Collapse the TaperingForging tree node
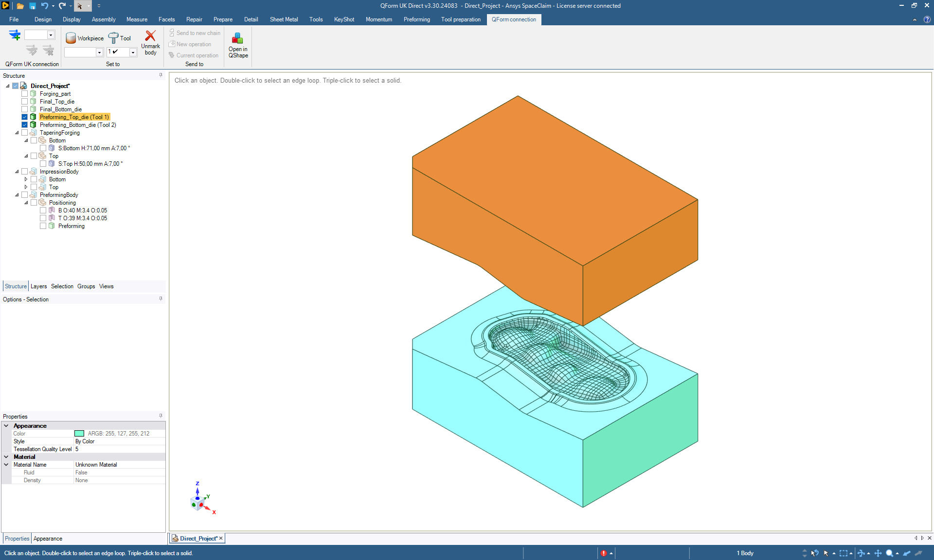This screenshot has height=560, width=934. pyautogui.click(x=17, y=133)
